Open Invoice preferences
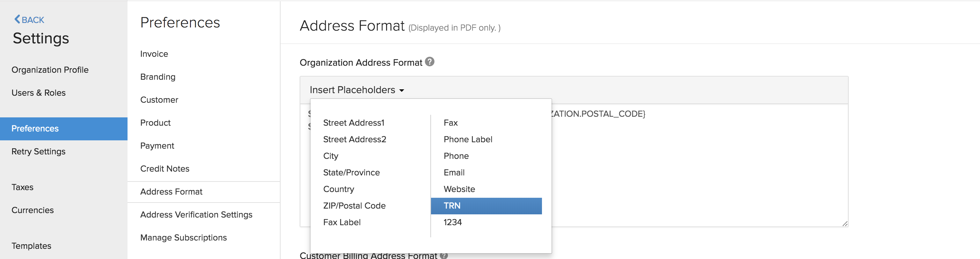Screen dimensions: 980x259 point(154,54)
